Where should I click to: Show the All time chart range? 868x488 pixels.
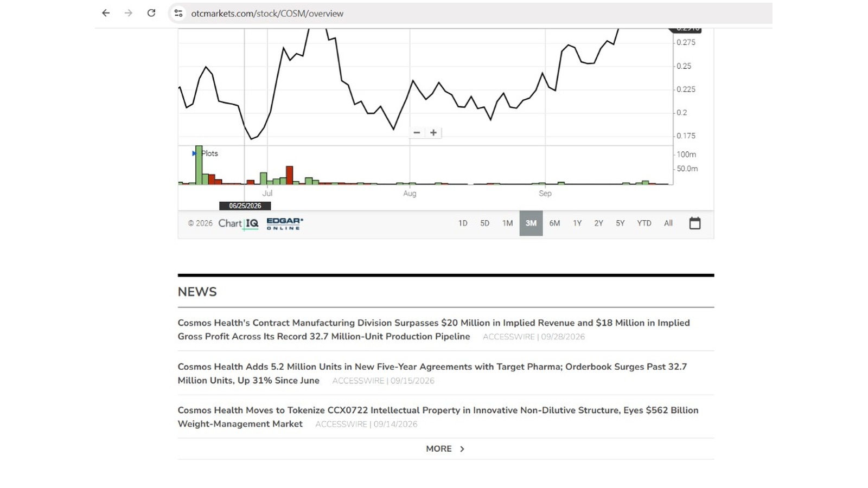click(668, 223)
